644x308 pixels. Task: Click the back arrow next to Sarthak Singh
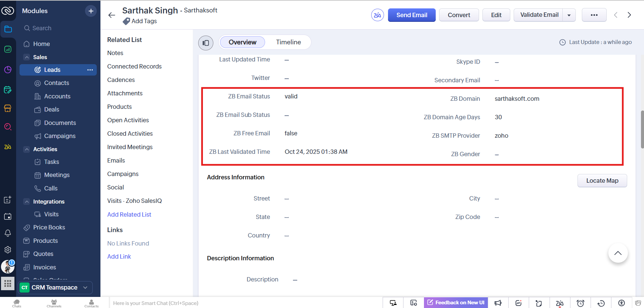tap(112, 15)
